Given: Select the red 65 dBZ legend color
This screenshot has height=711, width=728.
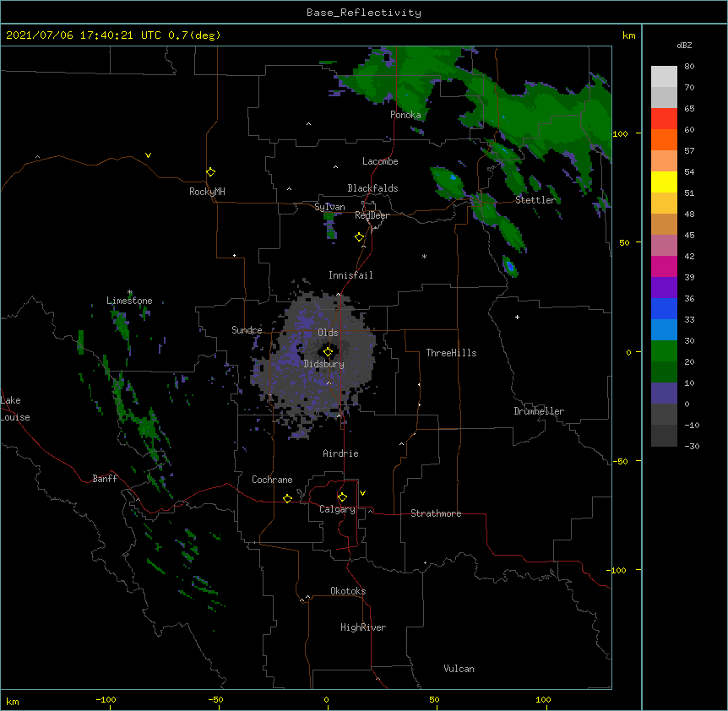Looking at the screenshot, I should click(x=664, y=118).
